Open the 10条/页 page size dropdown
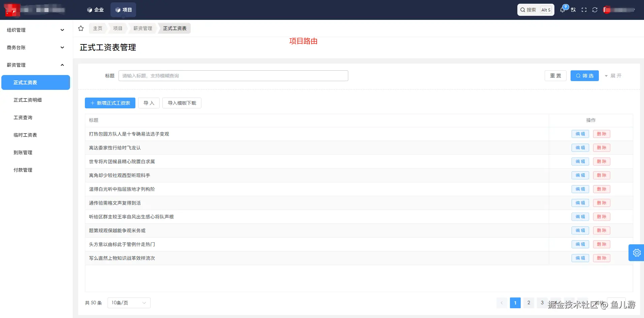This screenshot has width=644, height=318. [129, 303]
